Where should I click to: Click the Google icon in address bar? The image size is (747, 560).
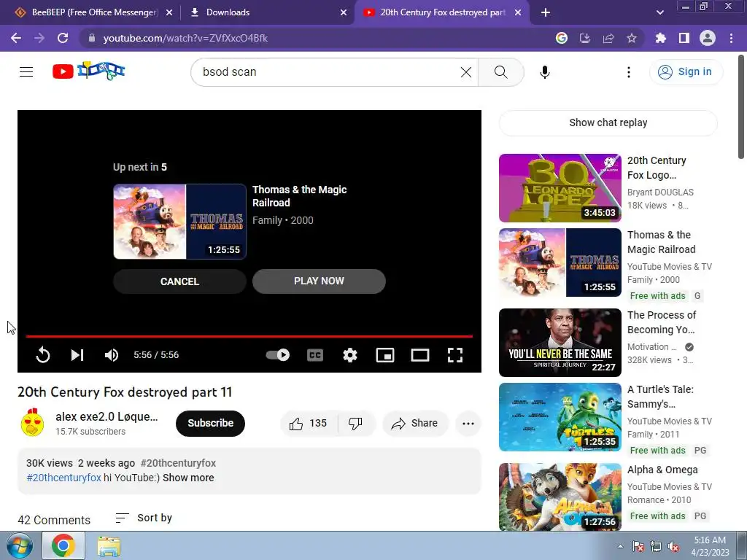562,38
